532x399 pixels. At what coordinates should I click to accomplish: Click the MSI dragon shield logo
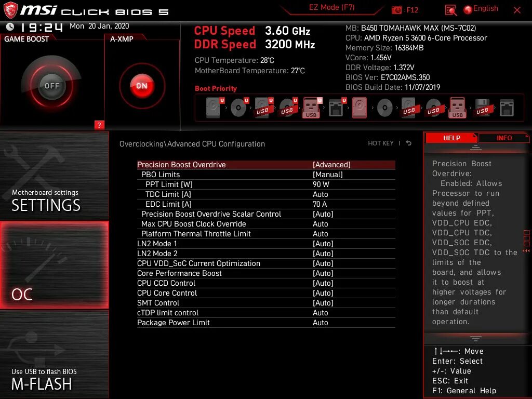pyautogui.click(x=10, y=10)
